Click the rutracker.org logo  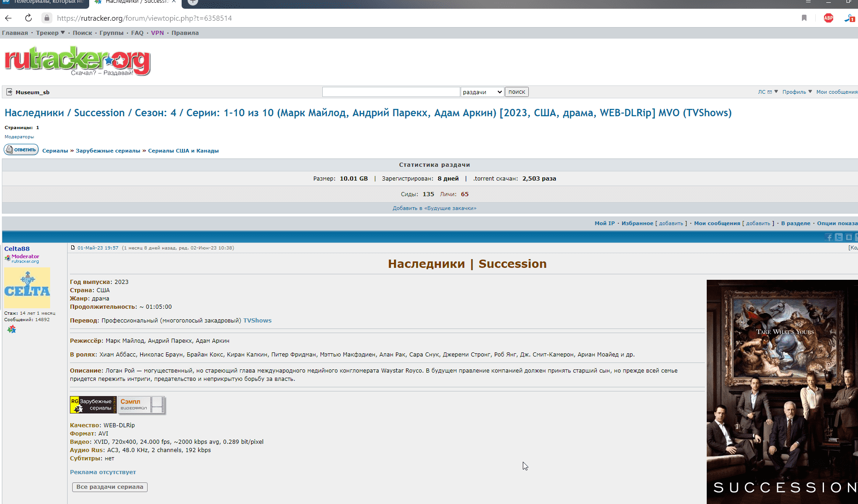coord(77,61)
